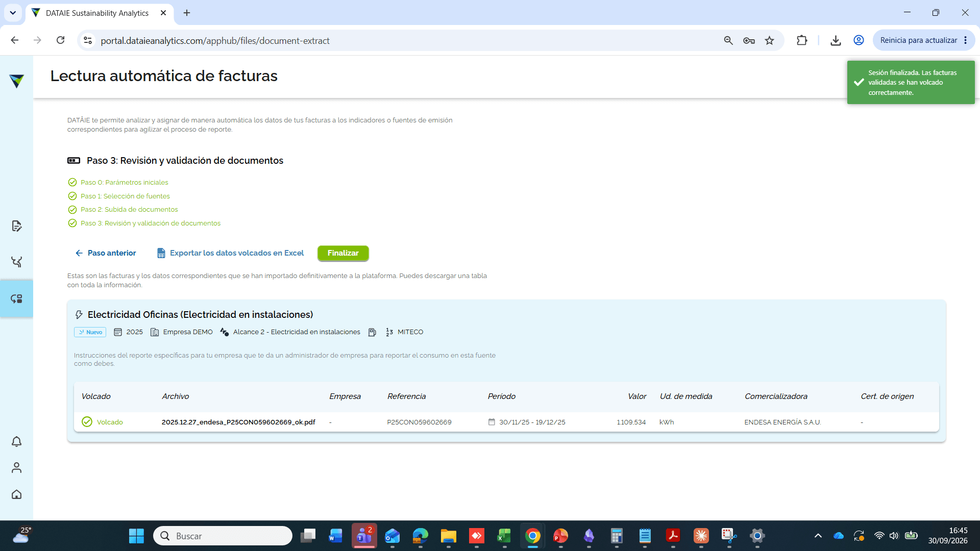Image resolution: width=980 pixels, height=551 pixels.
Task: Click the Comercializadora column header
Action: [x=776, y=396]
